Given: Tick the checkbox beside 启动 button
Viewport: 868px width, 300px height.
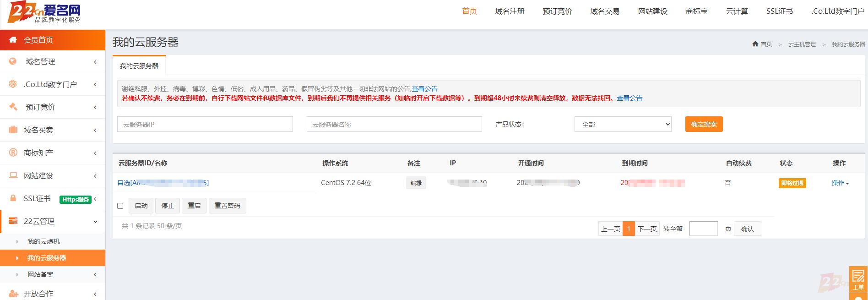Looking at the screenshot, I should (120, 206).
